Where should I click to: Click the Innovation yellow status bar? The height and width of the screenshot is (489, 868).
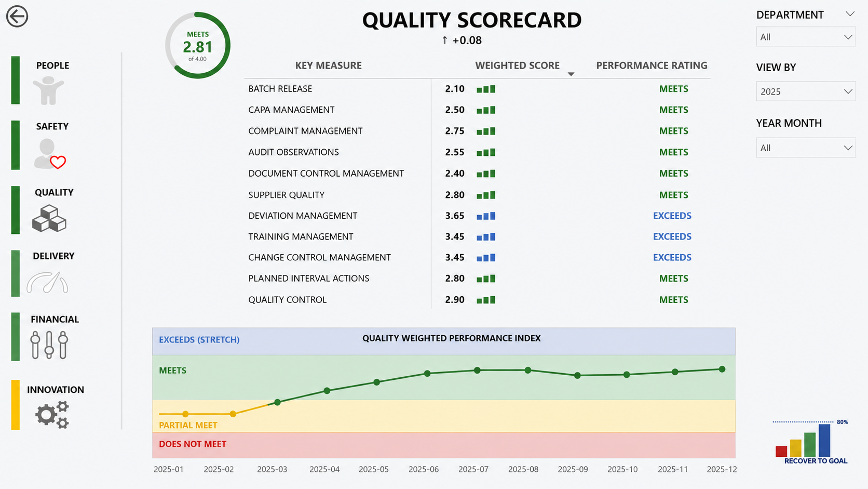pyautogui.click(x=16, y=405)
